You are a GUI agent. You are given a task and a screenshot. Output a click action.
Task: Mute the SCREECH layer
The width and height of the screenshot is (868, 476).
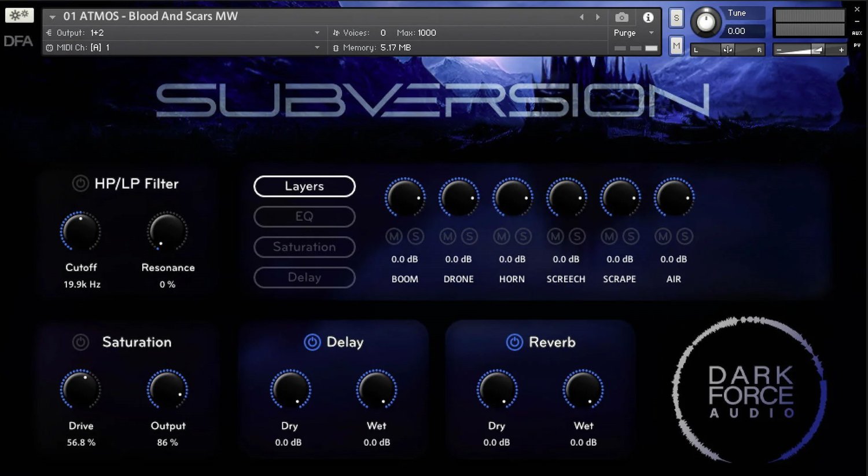point(556,236)
